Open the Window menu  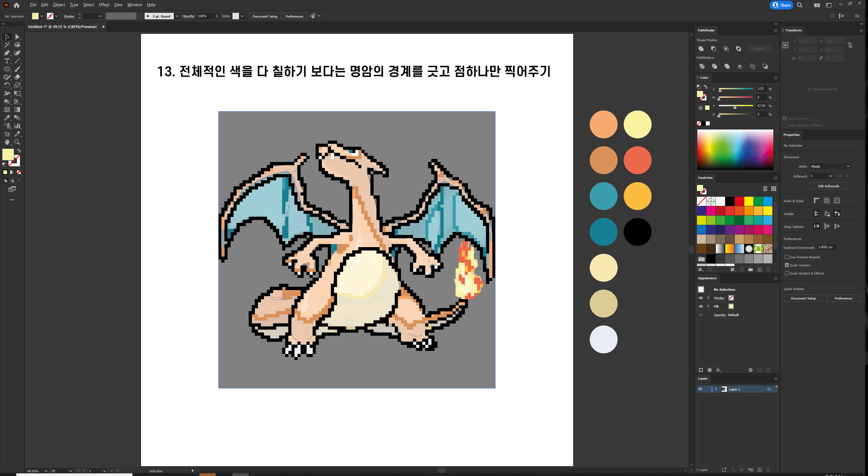(x=135, y=5)
